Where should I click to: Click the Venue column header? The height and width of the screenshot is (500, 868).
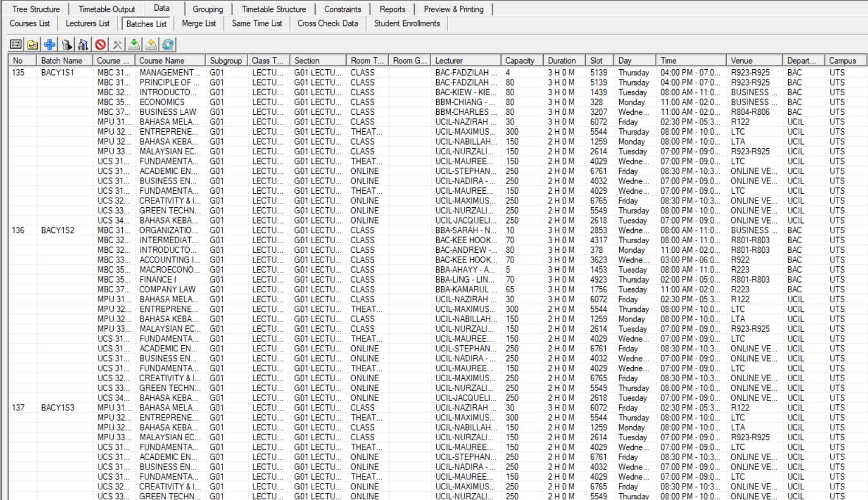[x=754, y=60]
